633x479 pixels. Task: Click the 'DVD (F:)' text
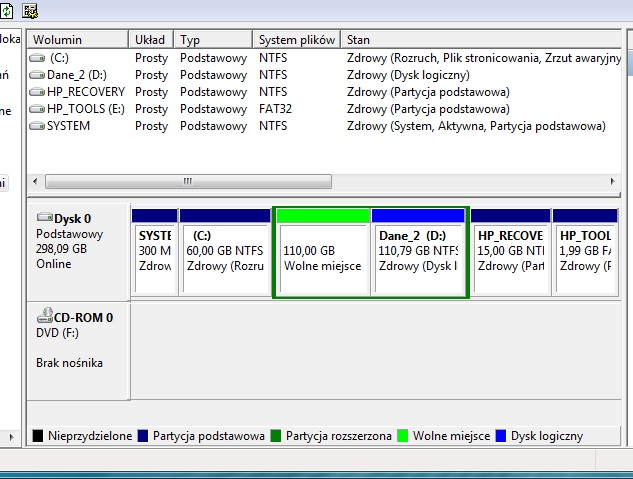[x=57, y=333]
